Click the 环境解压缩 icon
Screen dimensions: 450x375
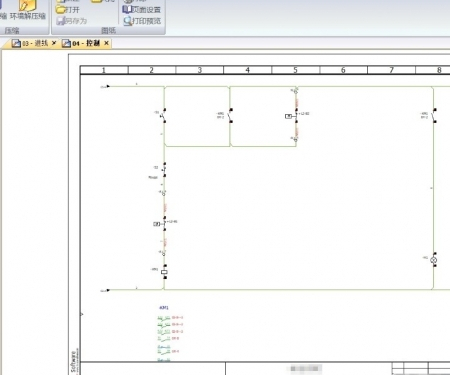click(x=27, y=6)
